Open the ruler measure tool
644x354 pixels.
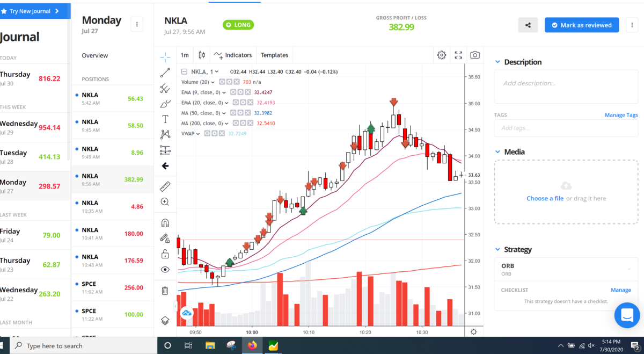[165, 186]
